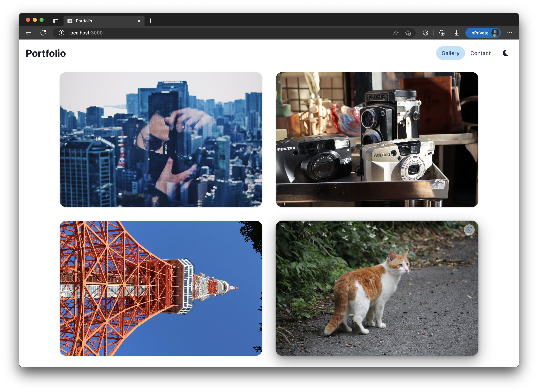This screenshot has width=538, height=392.
Task: Open Downloads arrow icon
Action: (x=456, y=33)
